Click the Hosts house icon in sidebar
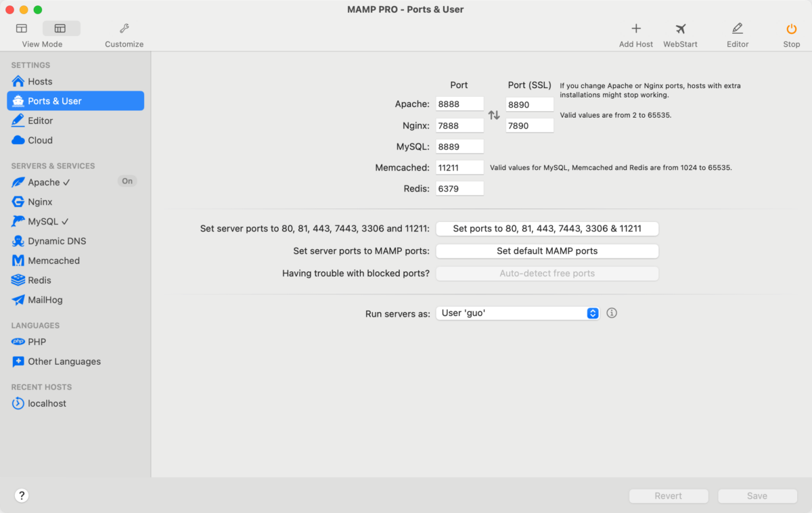The image size is (812, 513). coord(18,81)
